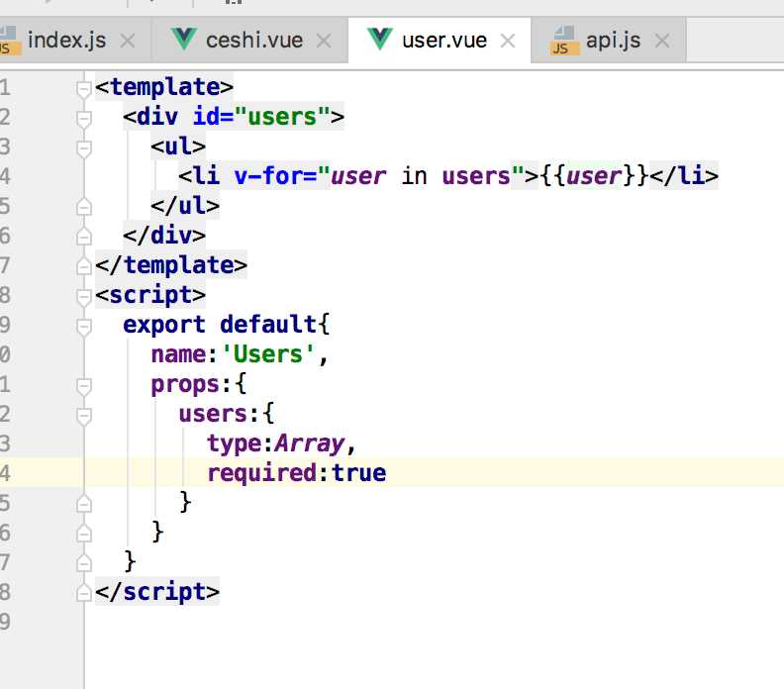Viewport: 784px width, 689px height.
Task: Click the JS file icon on api.js tab
Action: pyautogui.click(x=564, y=41)
